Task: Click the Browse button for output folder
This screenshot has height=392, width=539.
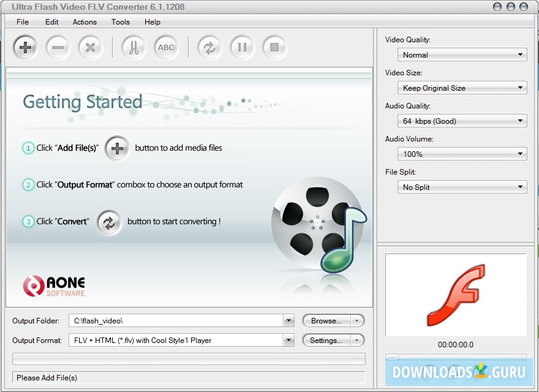Action: click(x=328, y=320)
